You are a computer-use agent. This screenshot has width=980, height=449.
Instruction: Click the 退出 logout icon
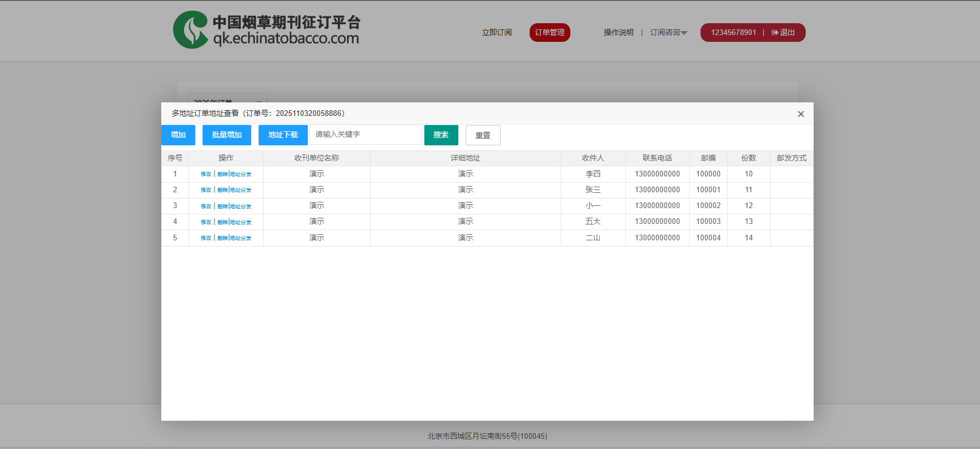click(x=775, y=33)
